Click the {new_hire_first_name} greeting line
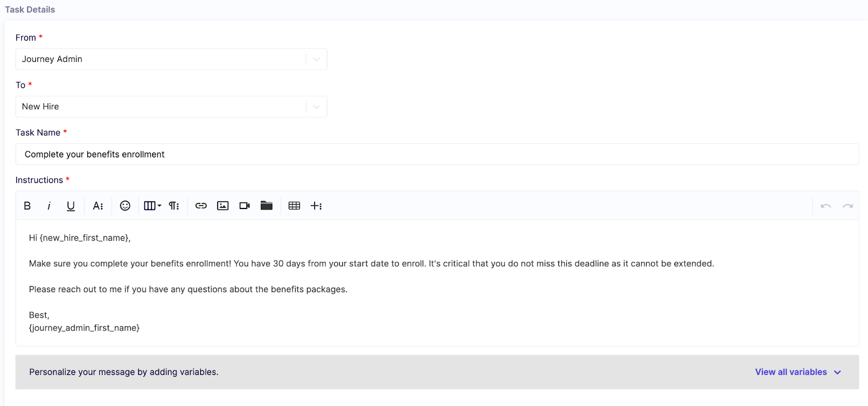This screenshot has width=868, height=406. coord(80,238)
